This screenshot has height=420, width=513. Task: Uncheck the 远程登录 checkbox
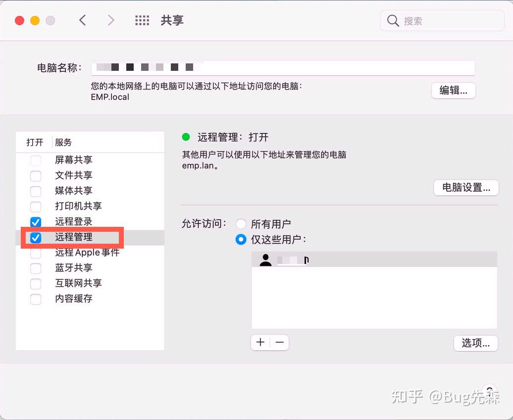(x=36, y=222)
